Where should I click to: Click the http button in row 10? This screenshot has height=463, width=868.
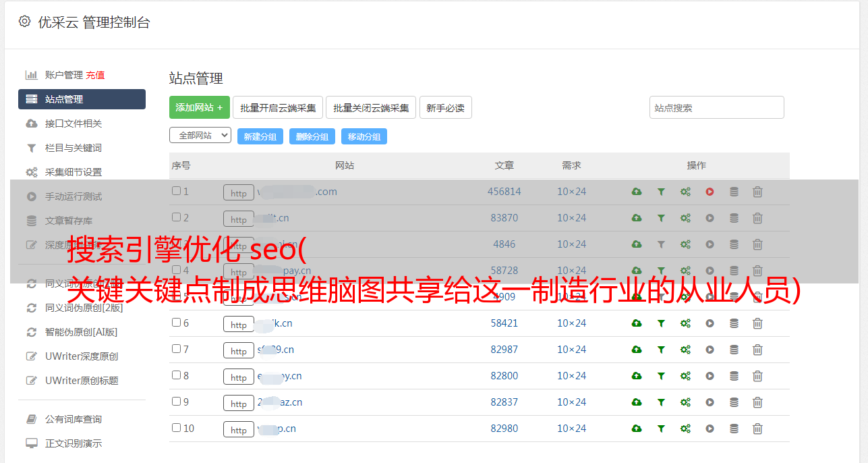click(x=239, y=430)
